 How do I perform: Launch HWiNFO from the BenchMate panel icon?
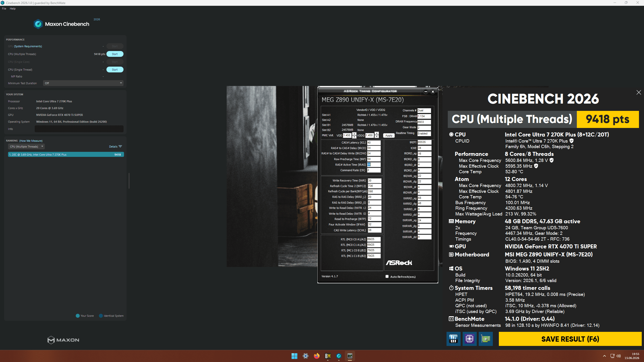[453, 339]
